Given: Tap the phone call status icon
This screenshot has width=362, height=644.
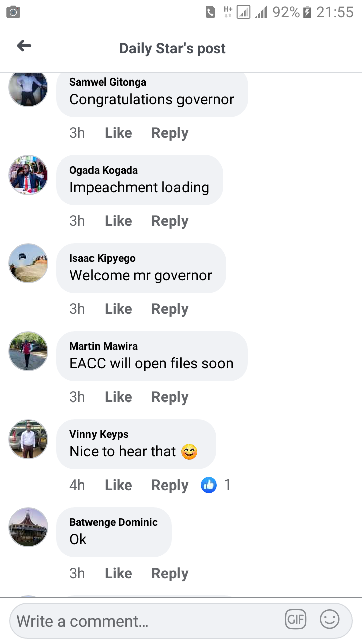Looking at the screenshot, I should point(211,12).
